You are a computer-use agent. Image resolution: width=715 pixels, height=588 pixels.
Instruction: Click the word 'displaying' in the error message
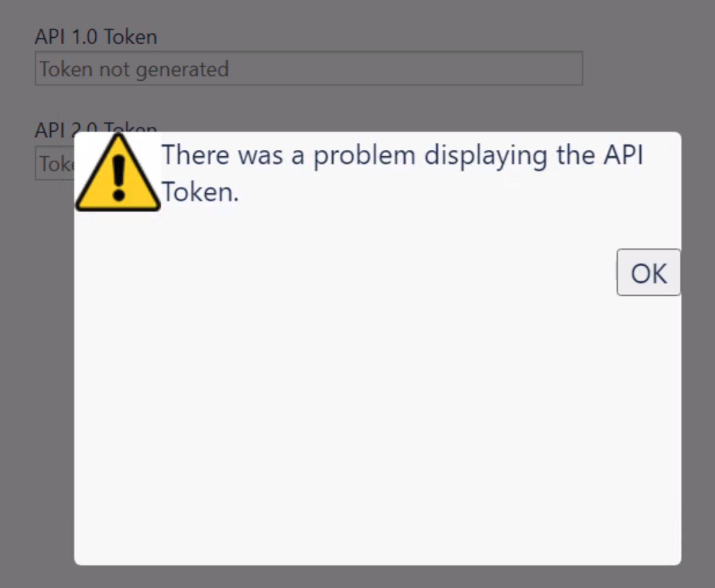pos(486,156)
